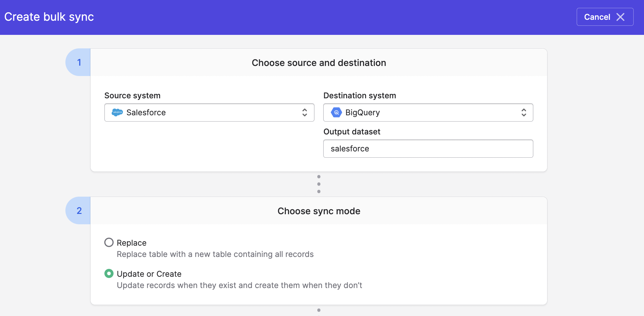This screenshot has width=644, height=316.
Task: Open the Source system dropdown
Action: point(209,112)
